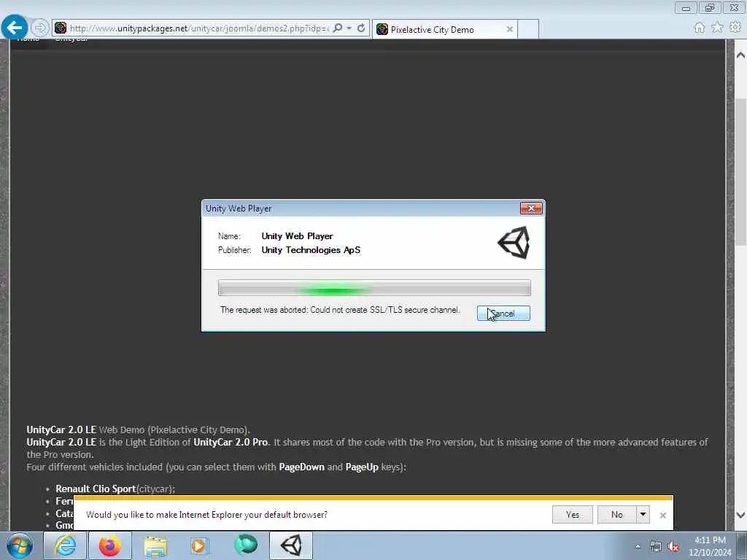This screenshot has height=560, width=747.
Task: Go to the browser home page icon
Action: [x=700, y=28]
